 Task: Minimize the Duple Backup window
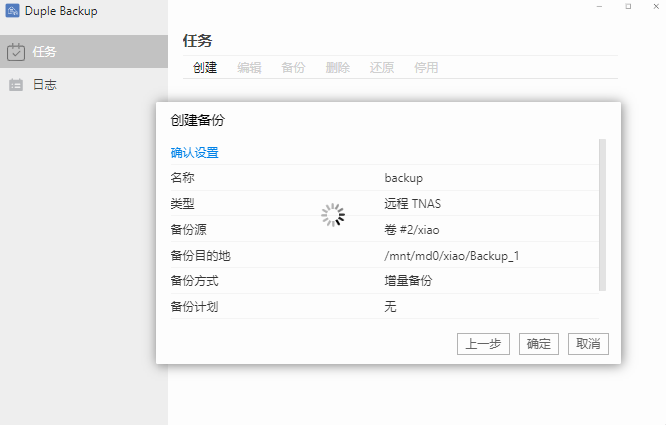coord(599,7)
